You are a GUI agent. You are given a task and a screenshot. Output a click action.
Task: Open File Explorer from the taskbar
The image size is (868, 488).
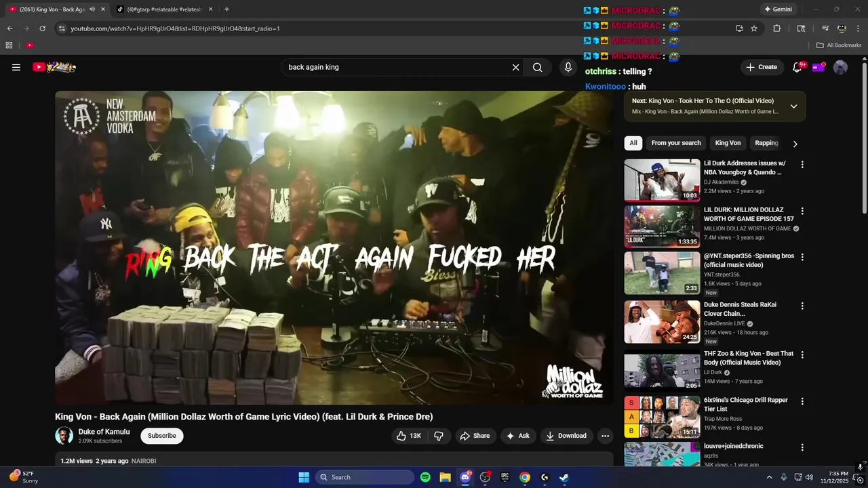[x=445, y=477]
